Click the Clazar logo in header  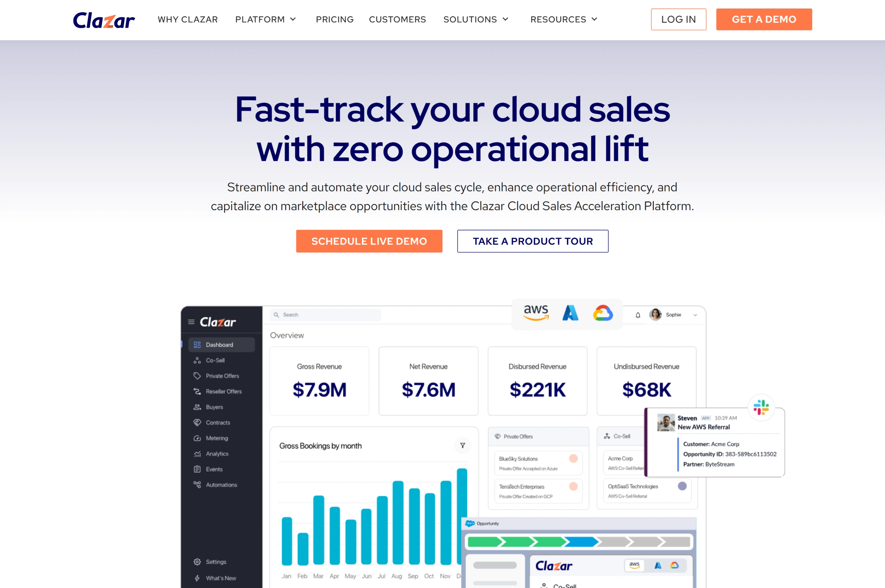104,20
